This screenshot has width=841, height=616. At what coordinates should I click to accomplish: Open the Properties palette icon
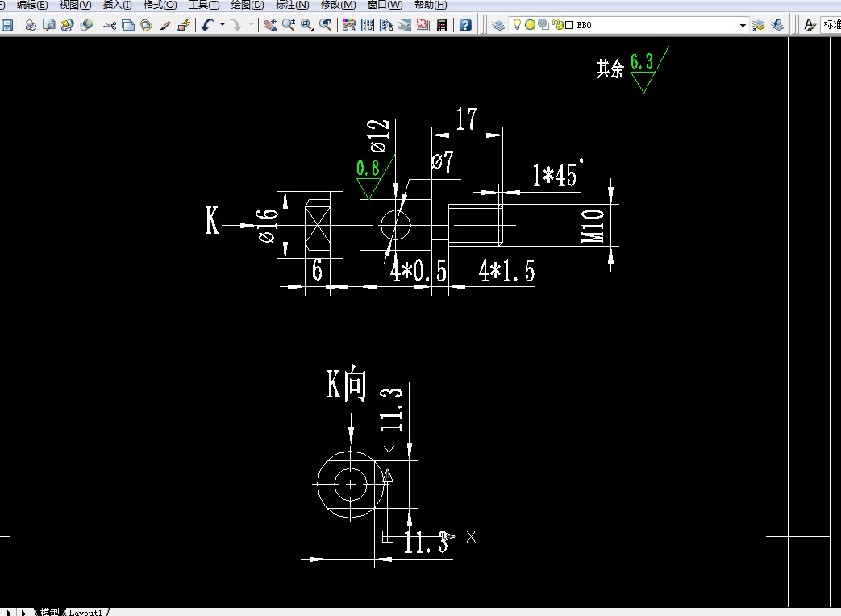click(348, 25)
